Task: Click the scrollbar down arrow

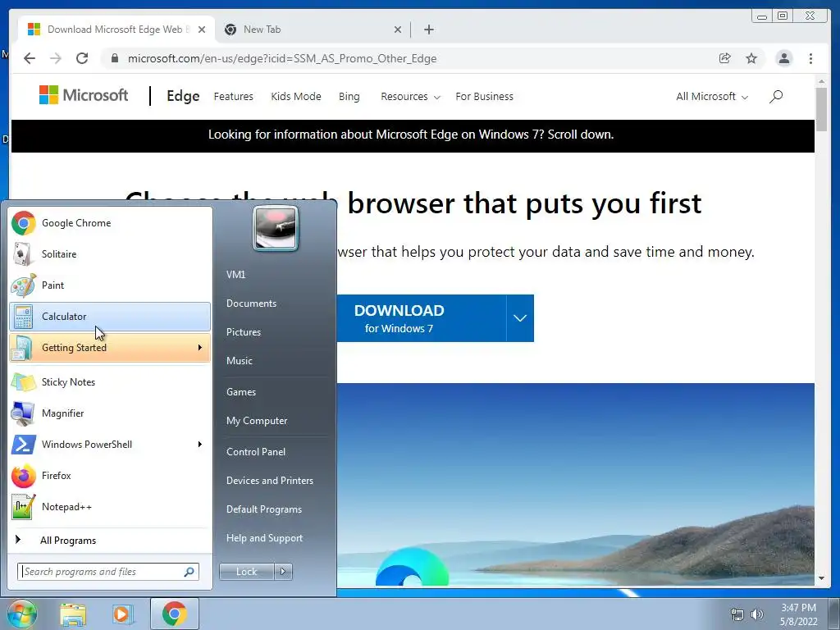Action: pyautogui.click(x=821, y=578)
